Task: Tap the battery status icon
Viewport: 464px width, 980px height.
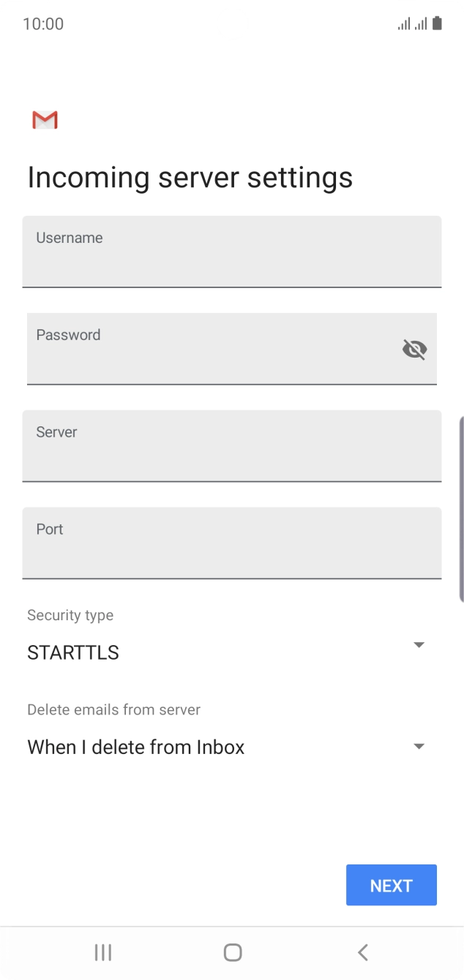Action: click(437, 23)
